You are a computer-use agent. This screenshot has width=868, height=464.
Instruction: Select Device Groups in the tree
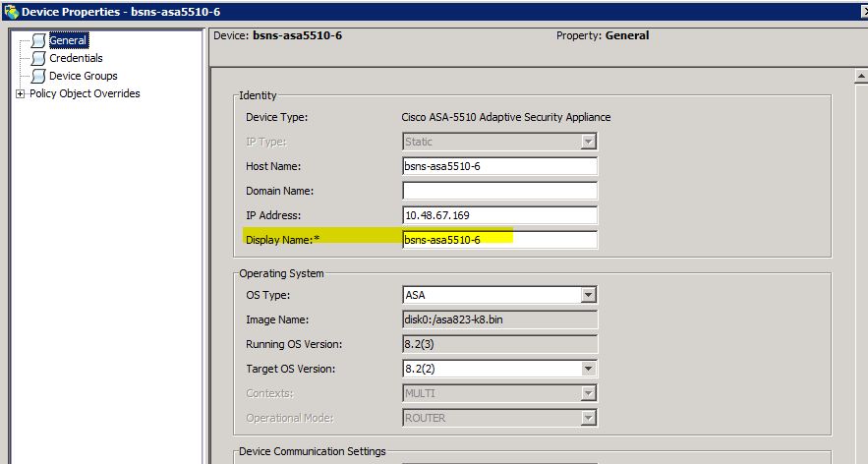[x=83, y=76]
